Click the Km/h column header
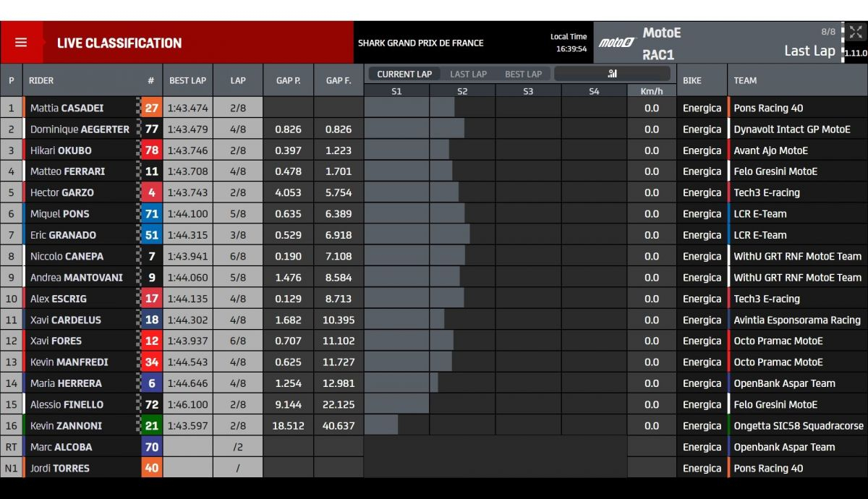868x499 pixels. pyautogui.click(x=652, y=91)
